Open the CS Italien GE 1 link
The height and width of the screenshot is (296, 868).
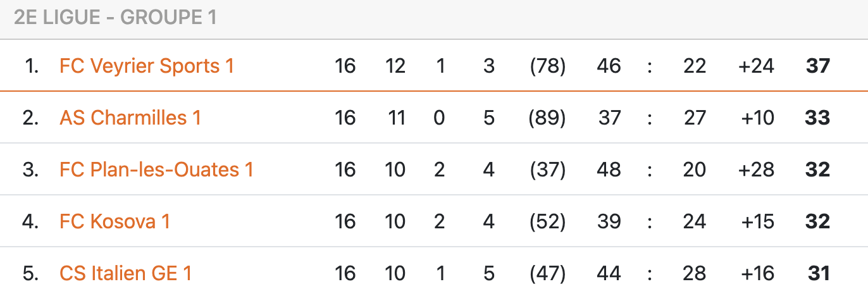125,273
